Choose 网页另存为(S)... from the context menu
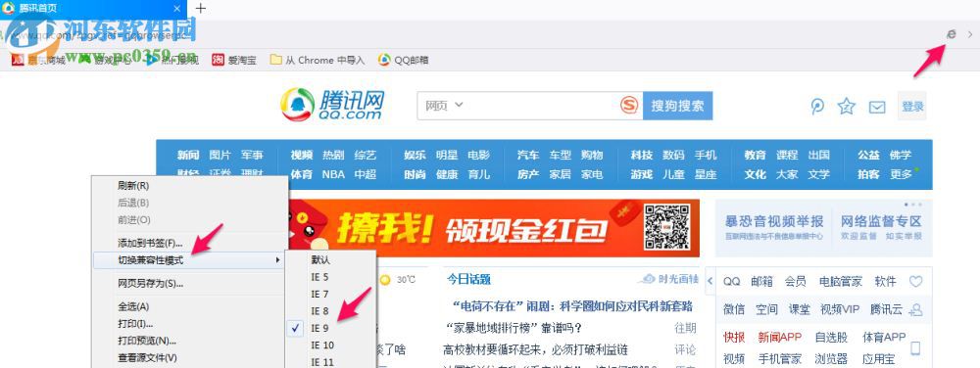Screen dimensions: 980x368 190,283
